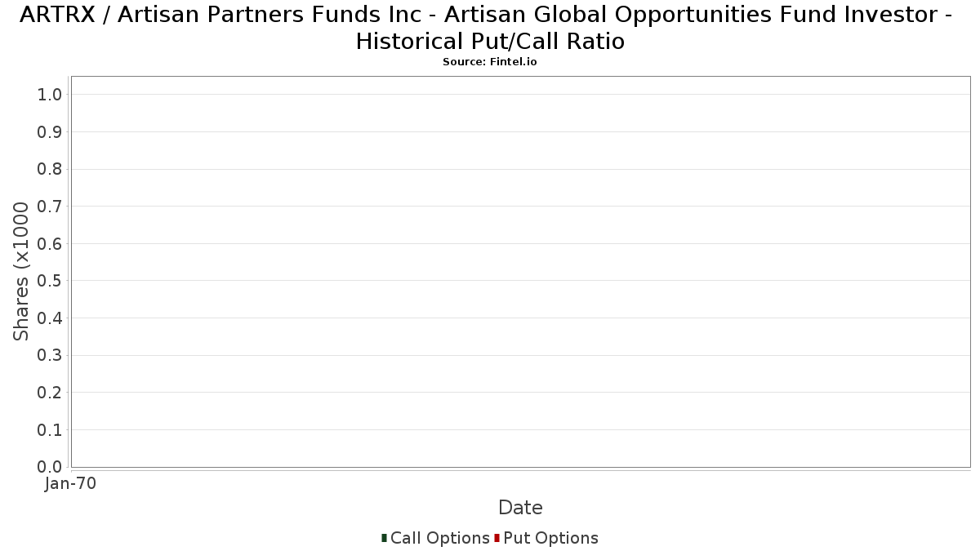Screen dimensions: 980x551
Task: Toggle the Put Options legend label
Action: [x=550, y=538]
